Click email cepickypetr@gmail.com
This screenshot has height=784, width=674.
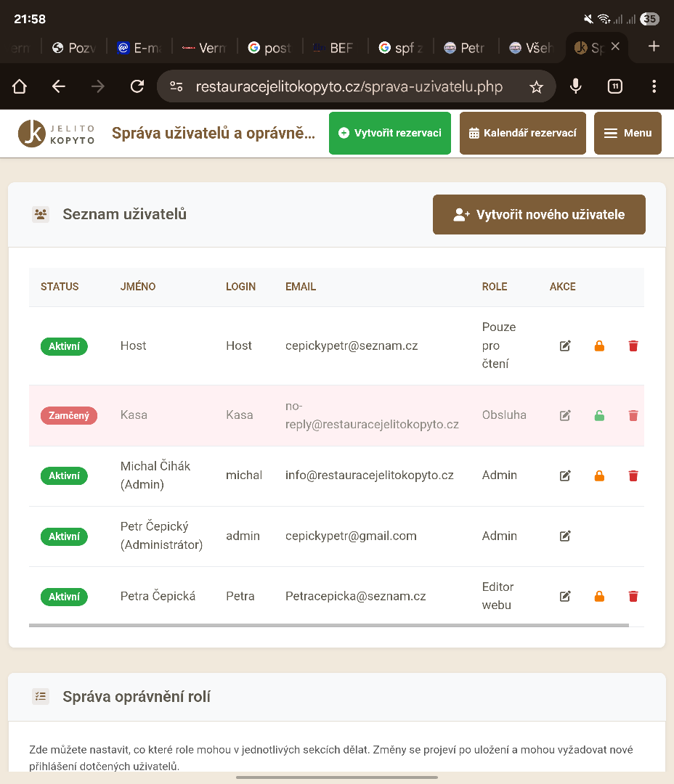point(351,536)
